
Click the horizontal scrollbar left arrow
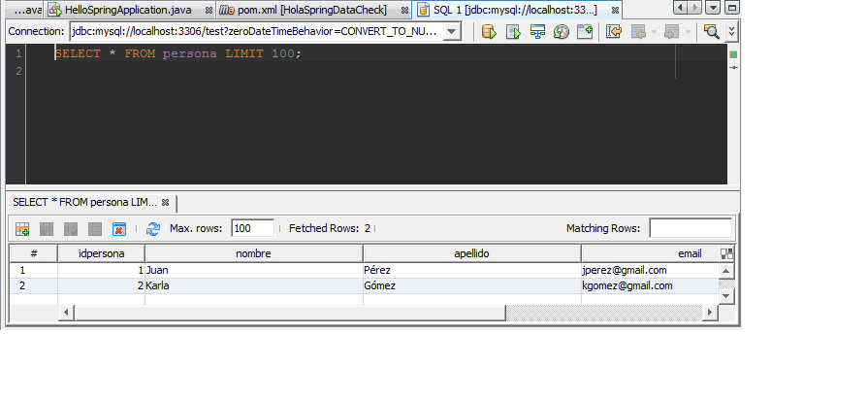tap(66, 313)
